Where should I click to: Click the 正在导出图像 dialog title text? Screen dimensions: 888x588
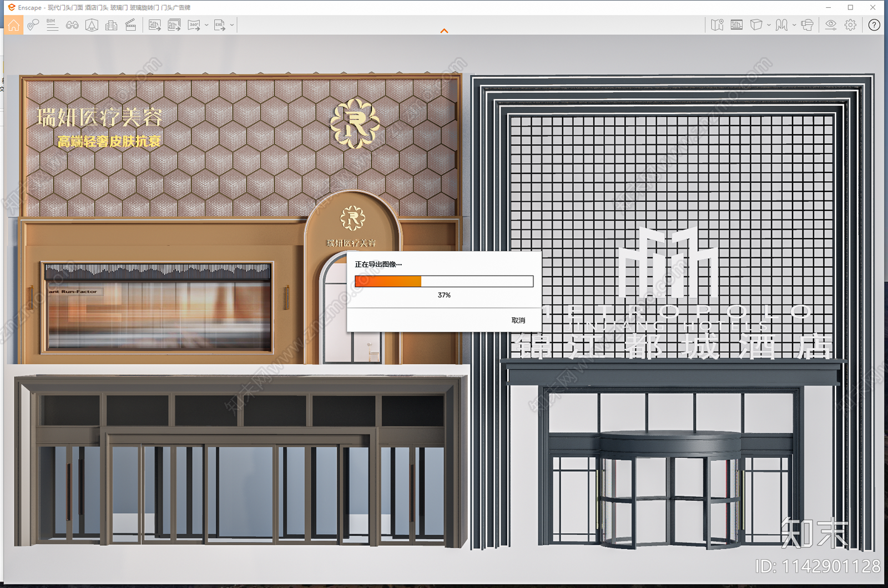tap(379, 265)
